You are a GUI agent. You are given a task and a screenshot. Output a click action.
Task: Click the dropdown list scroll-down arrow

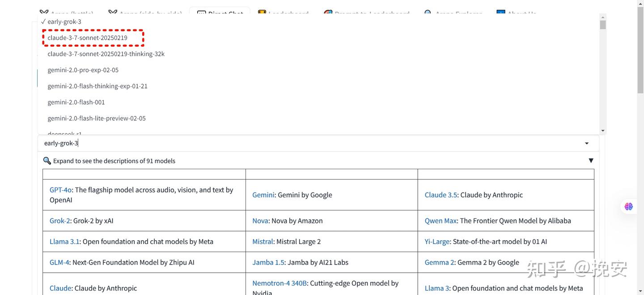coord(603,131)
